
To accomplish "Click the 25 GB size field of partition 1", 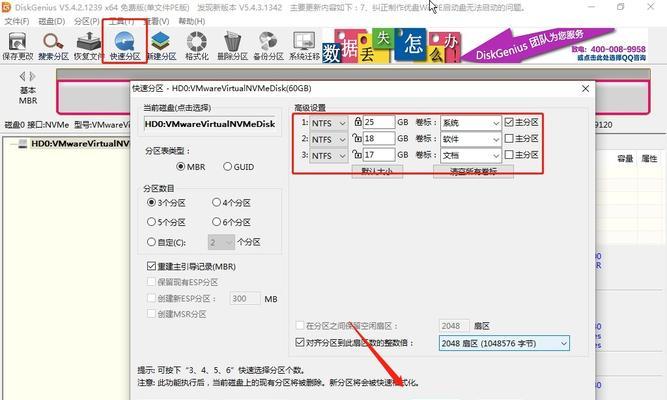I will [379, 122].
